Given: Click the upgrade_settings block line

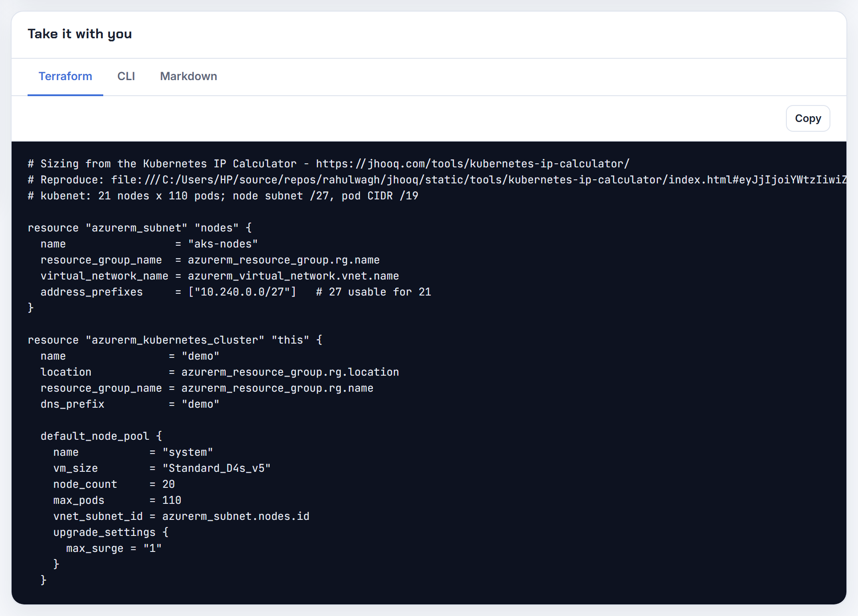Looking at the screenshot, I should [x=111, y=532].
